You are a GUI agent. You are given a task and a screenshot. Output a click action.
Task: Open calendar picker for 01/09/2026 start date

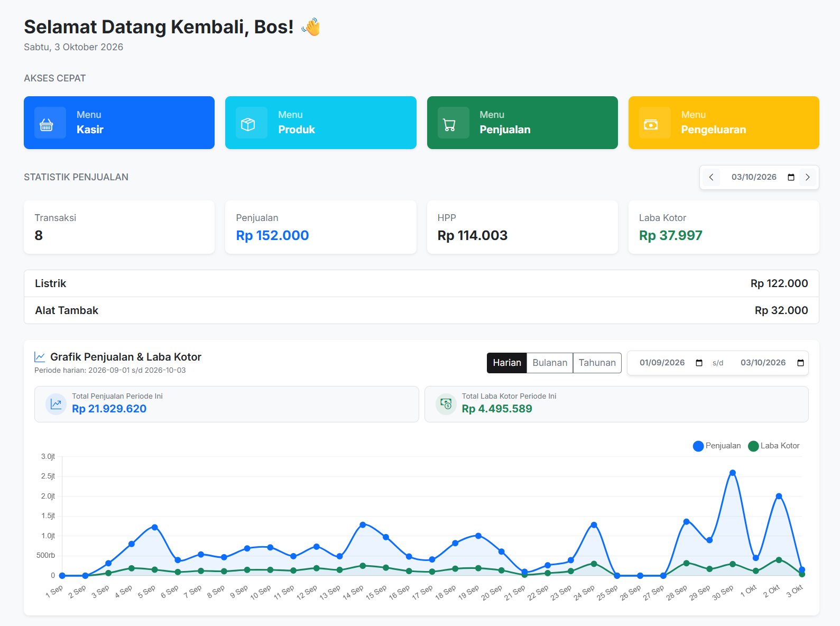coord(699,363)
